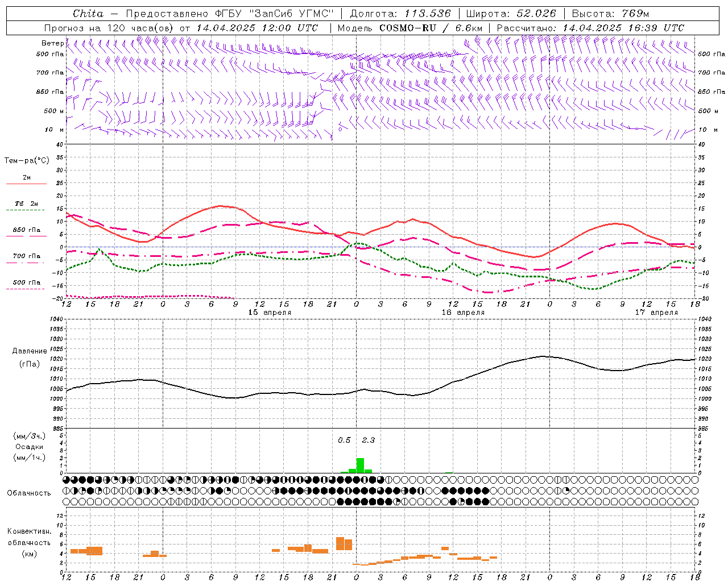
Task: Select the "Прогноз на 120 часа(ов)" text
Action: [110, 28]
